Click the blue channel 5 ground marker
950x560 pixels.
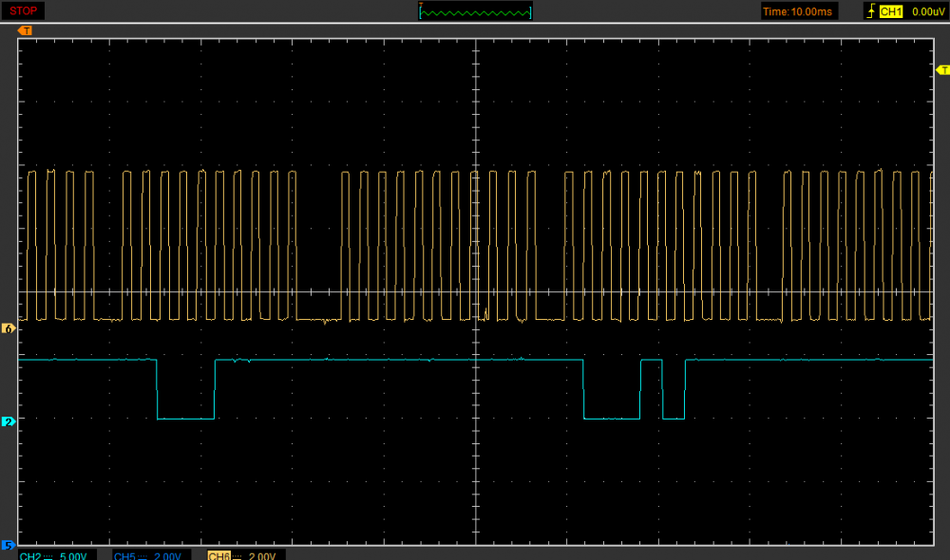pos(9,546)
